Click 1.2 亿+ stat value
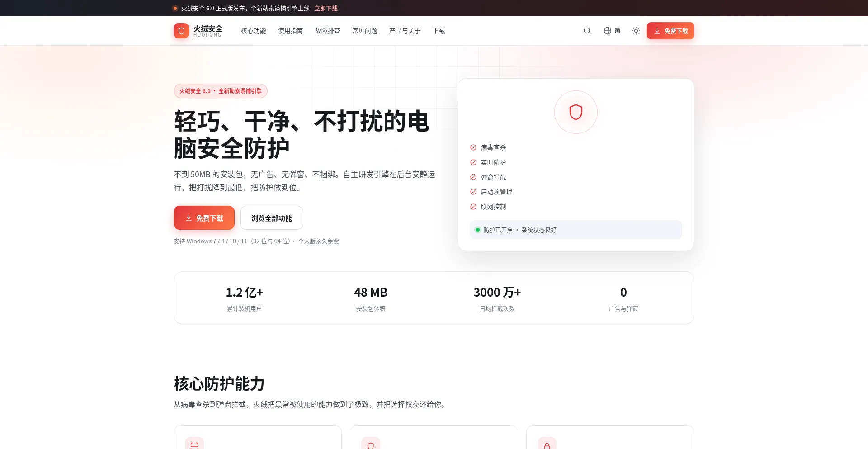Viewport: 868px width, 449px height. point(244,293)
